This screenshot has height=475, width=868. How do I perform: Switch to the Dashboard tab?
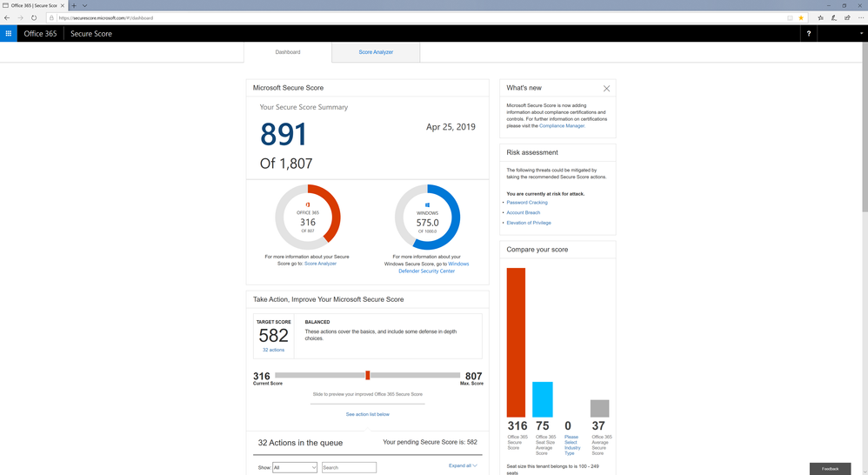(x=288, y=52)
